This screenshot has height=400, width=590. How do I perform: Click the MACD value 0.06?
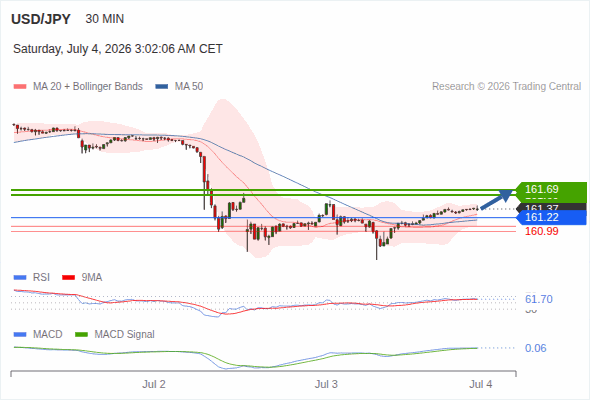pos(536,348)
